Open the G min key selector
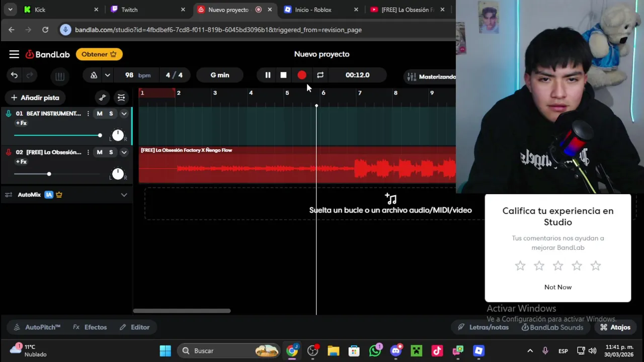The height and width of the screenshot is (362, 644). [x=220, y=75]
